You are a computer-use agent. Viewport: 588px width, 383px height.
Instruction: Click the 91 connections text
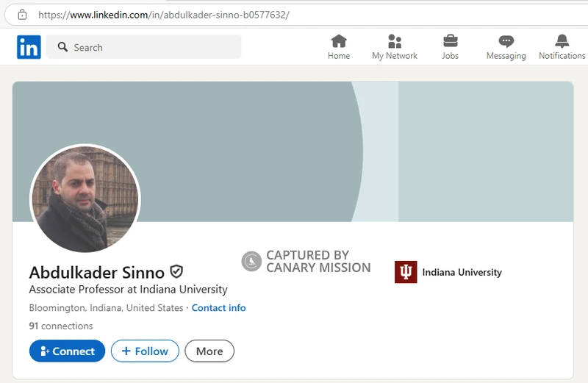[x=61, y=326]
